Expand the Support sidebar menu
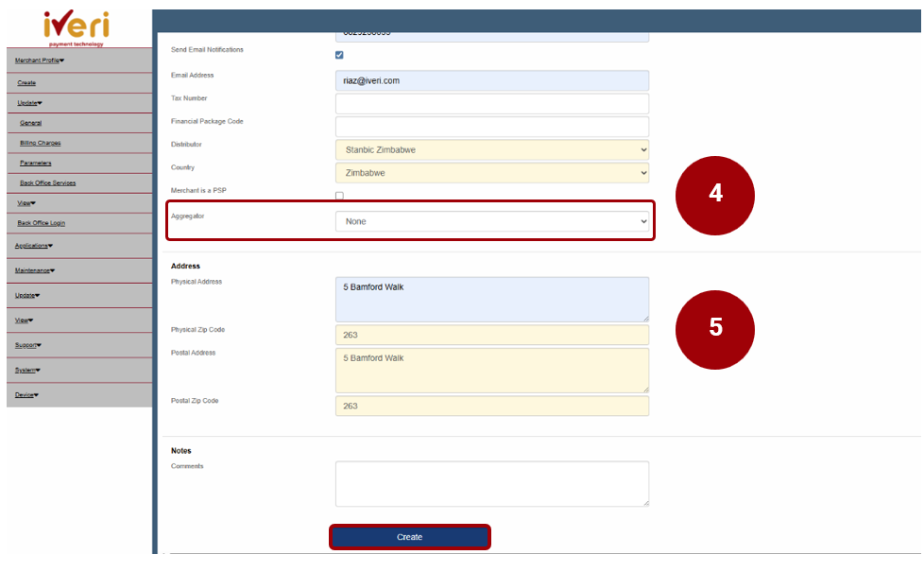The height and width of the screenshot is (572, 924). click(x=28, y=345)
